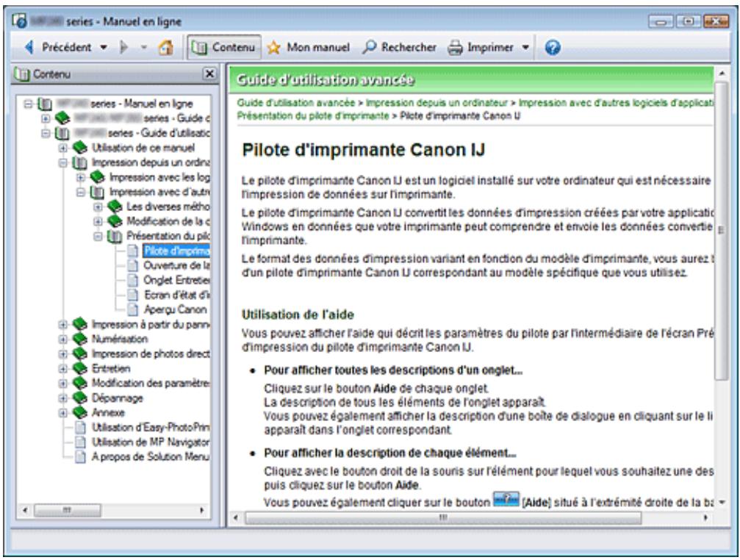Open 'Utilisation de MP Navigator' tree item
Image resolution: width=740 pixels, height=560 pixels.
coord(151,442)
